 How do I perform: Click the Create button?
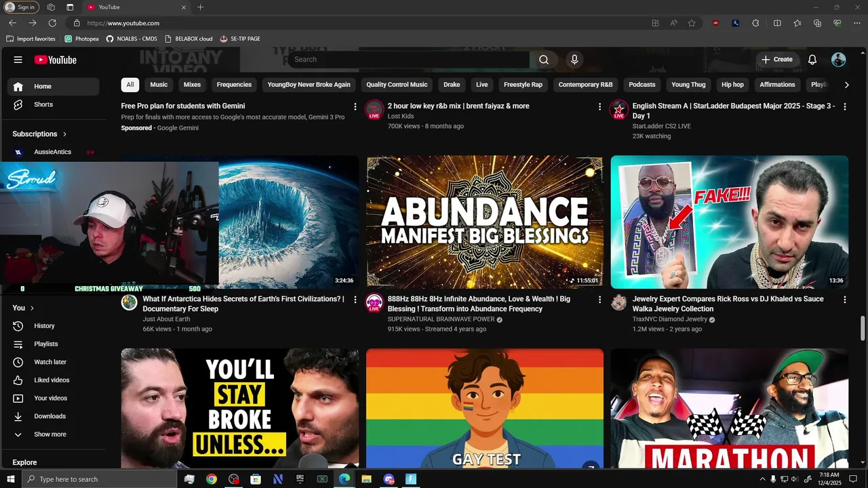tap(777, 60)
